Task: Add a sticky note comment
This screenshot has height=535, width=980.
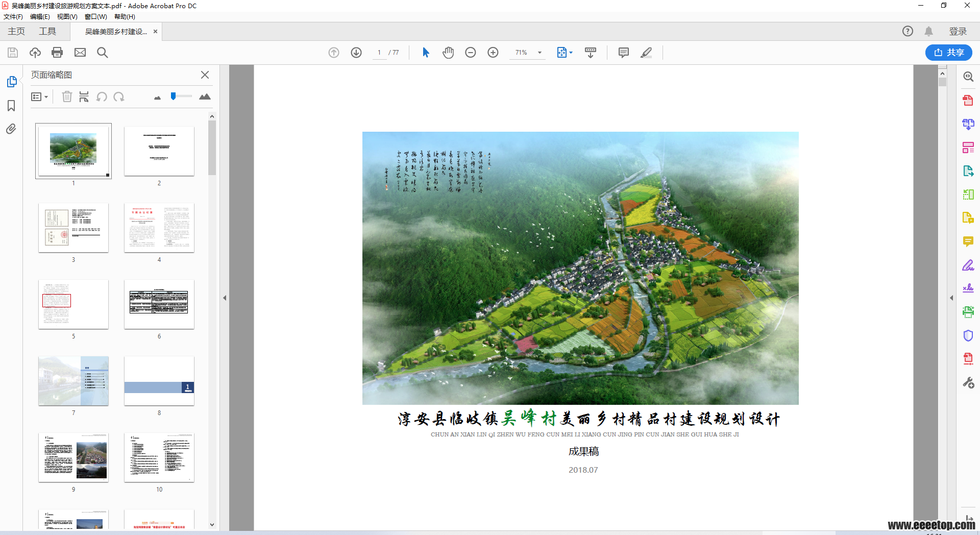Action: click(623, 53)
